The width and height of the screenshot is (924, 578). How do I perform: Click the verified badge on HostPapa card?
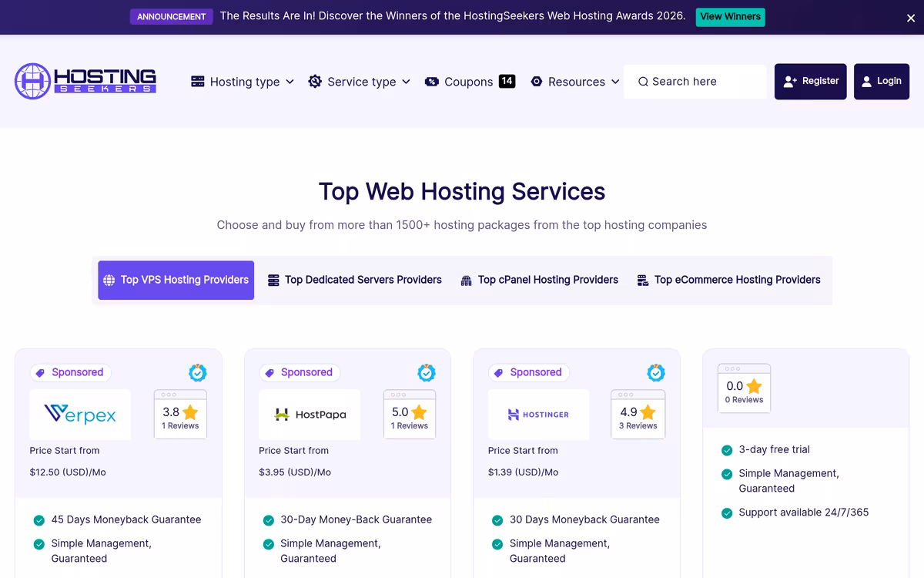427,372
